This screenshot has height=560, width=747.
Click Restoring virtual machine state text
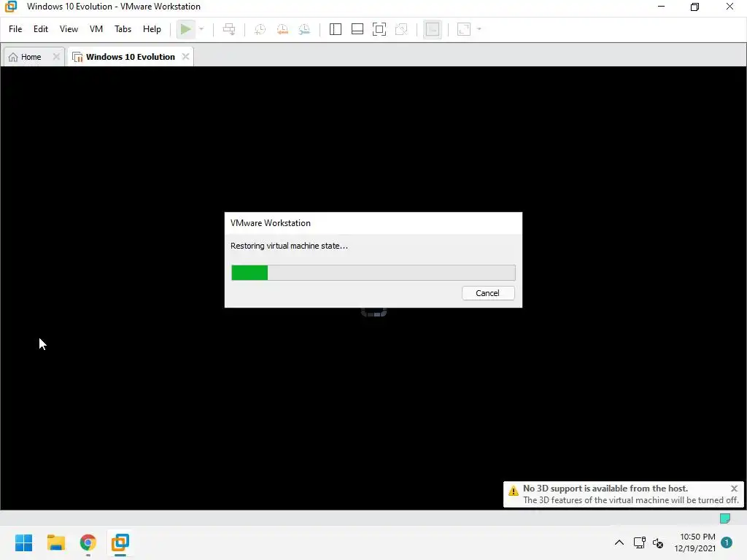tap(289, 246)
